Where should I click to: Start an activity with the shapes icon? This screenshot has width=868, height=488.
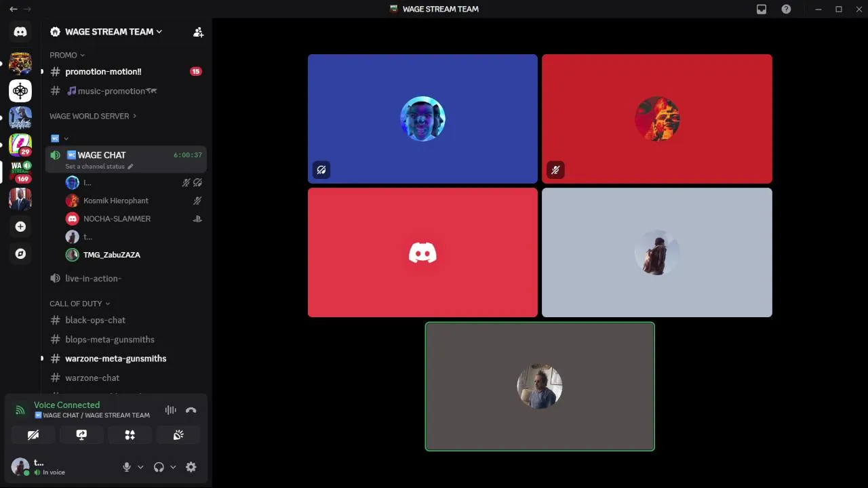[x=130, y=435]
